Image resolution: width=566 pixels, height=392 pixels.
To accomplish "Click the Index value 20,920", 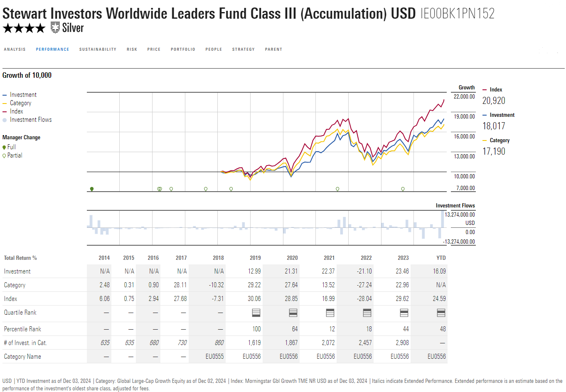I will pos(494,101).
